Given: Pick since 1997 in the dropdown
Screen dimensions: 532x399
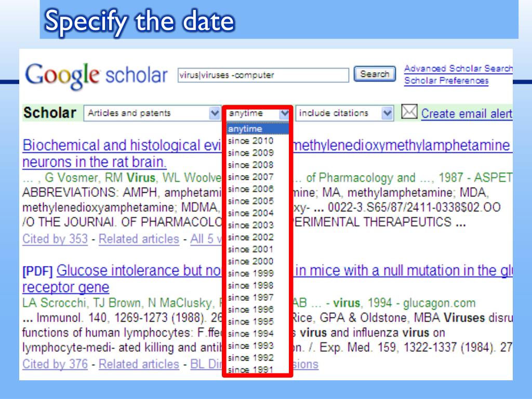Looking at the screenshot, I should 258,298.
